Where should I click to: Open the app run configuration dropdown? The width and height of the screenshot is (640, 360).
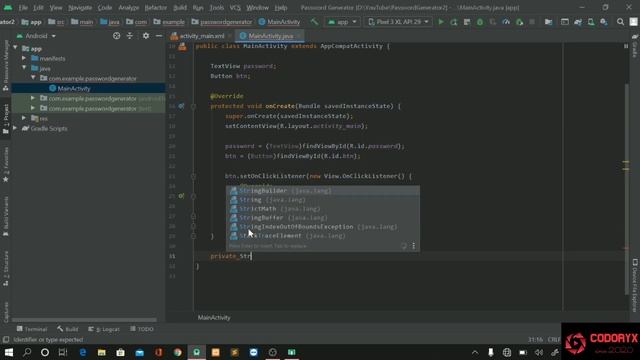click(x=342, y=22)
